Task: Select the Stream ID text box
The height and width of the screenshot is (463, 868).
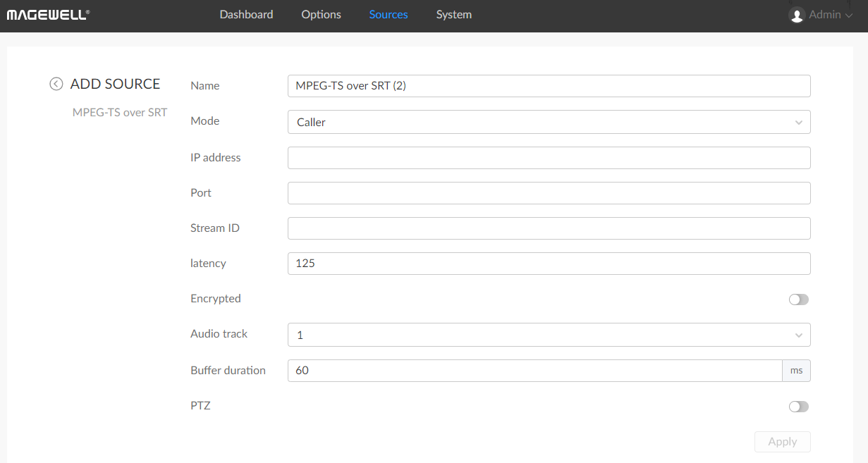Action: click(x=549, y=228)
